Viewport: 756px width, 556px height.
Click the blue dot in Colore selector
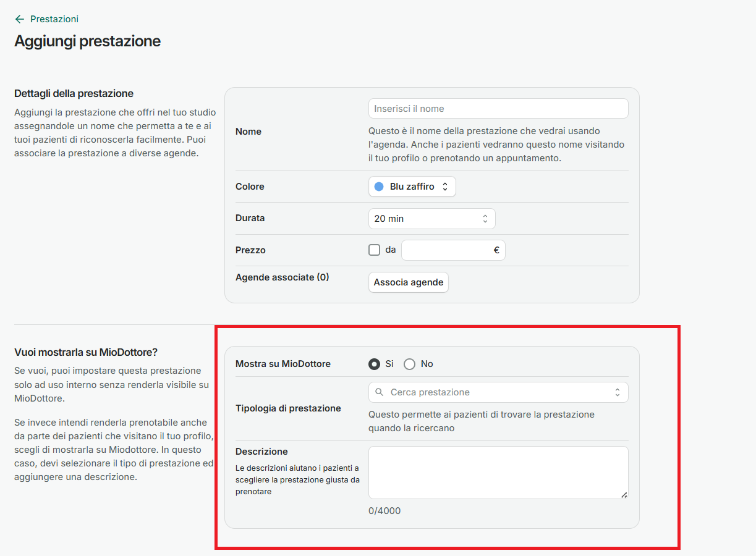pyautogui.click(x=379, y=187)
